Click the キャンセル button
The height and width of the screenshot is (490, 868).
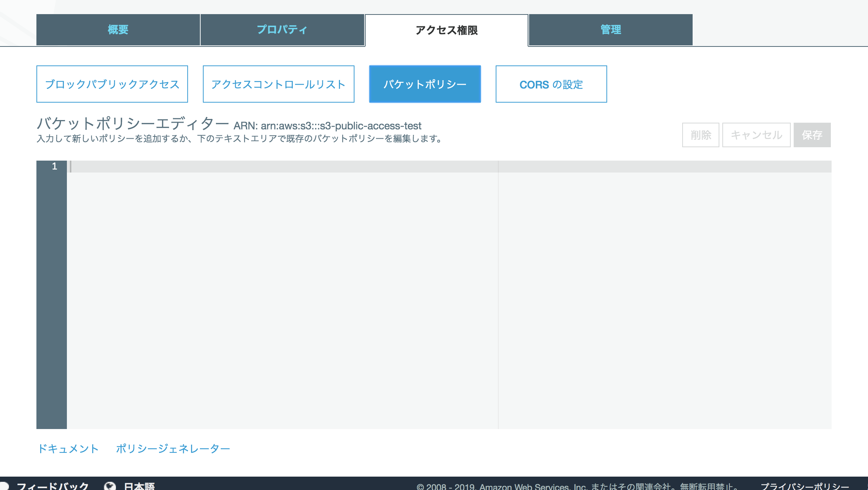(756, 135)
